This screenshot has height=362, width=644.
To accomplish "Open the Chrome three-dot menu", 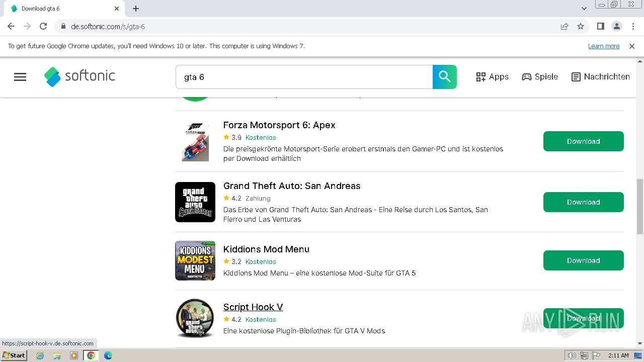I will 632,26.
